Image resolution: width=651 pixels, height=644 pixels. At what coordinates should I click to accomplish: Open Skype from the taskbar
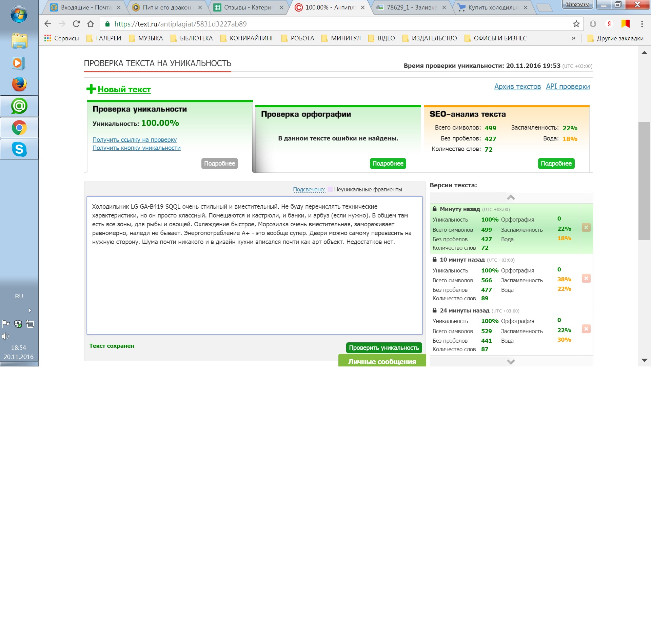pos(19,149)
